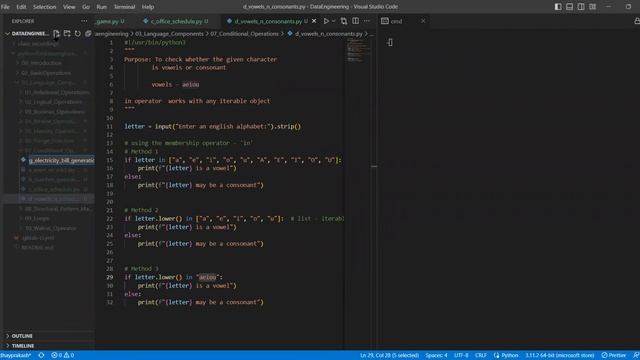Switch to the game.py tab
Image resolution: width=640 pixels, height=360 pixels.
111,21
